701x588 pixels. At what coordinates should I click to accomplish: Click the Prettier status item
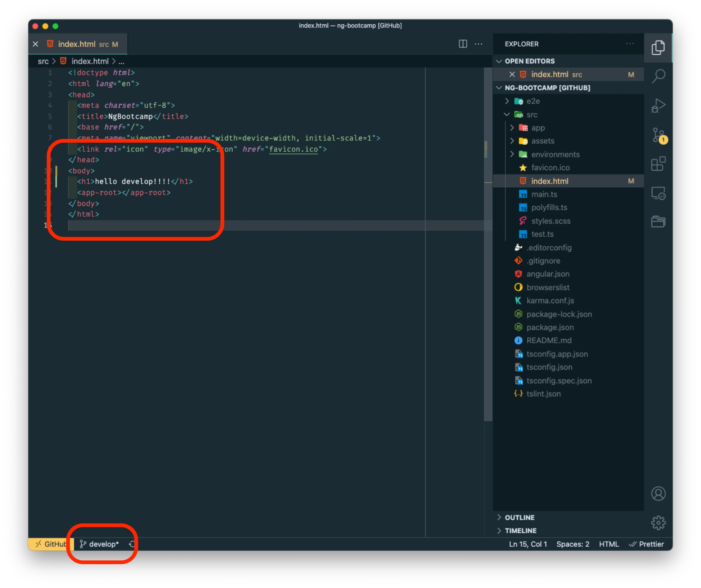point(646,544)
